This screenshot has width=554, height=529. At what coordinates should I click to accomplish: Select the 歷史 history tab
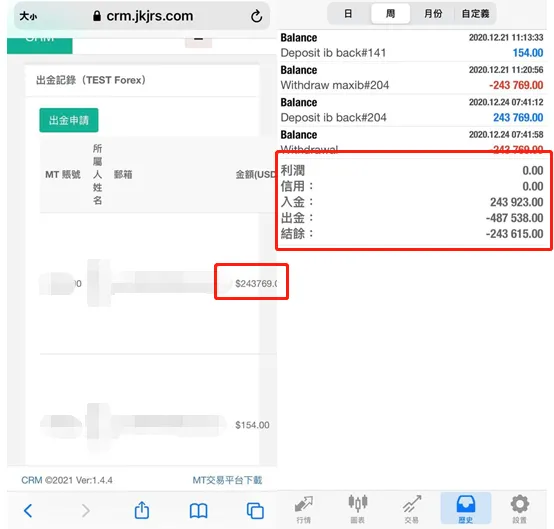click(x=466, y=509)
